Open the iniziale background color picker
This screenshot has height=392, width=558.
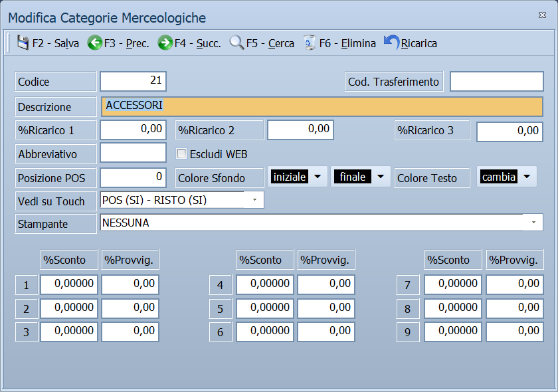pos(297,177)
